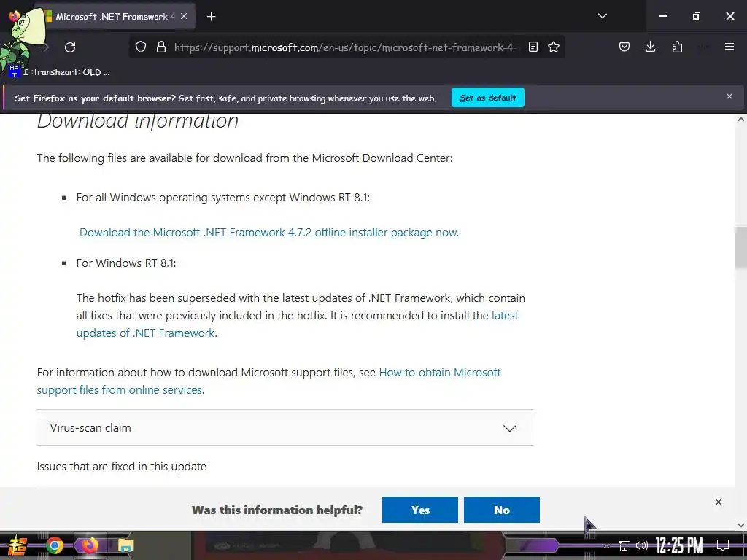The height and width of the screenshot is (560, 747).
Task: Open the tracking protection shield icon
Action: (x=141, y=47)
